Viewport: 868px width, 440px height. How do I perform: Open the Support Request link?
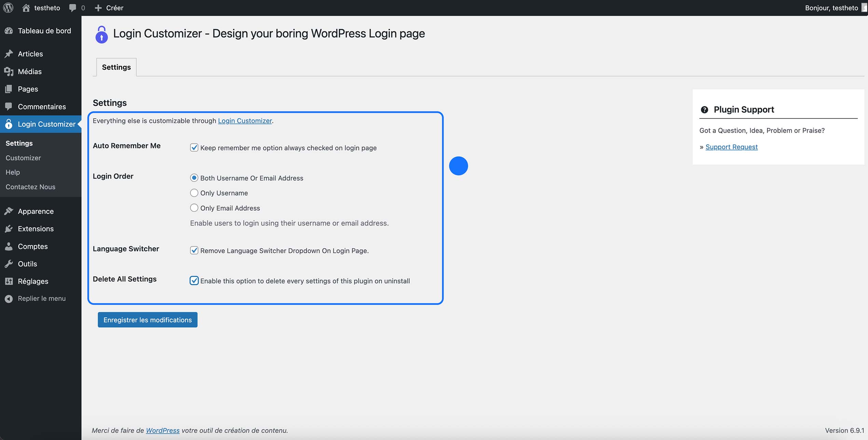click(x=731, y=147)
